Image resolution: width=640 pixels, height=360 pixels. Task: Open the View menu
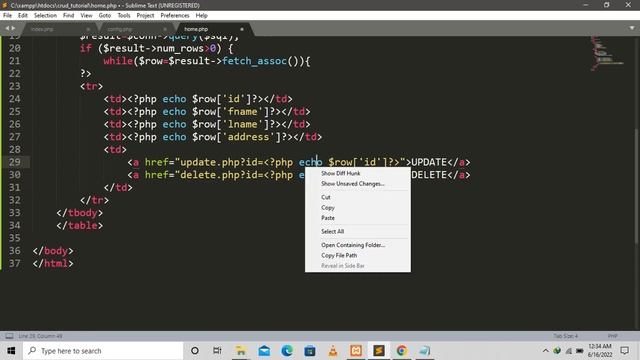(86, 16)
